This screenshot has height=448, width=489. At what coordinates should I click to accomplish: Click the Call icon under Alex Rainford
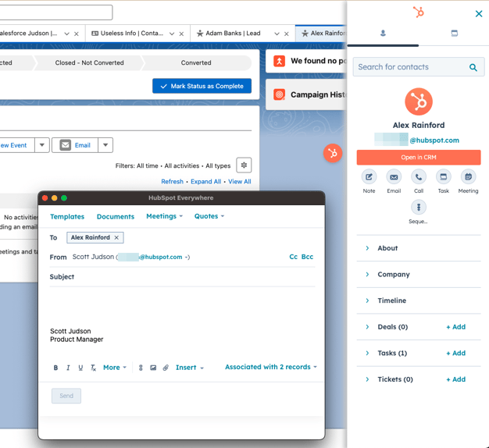point(419,177)
